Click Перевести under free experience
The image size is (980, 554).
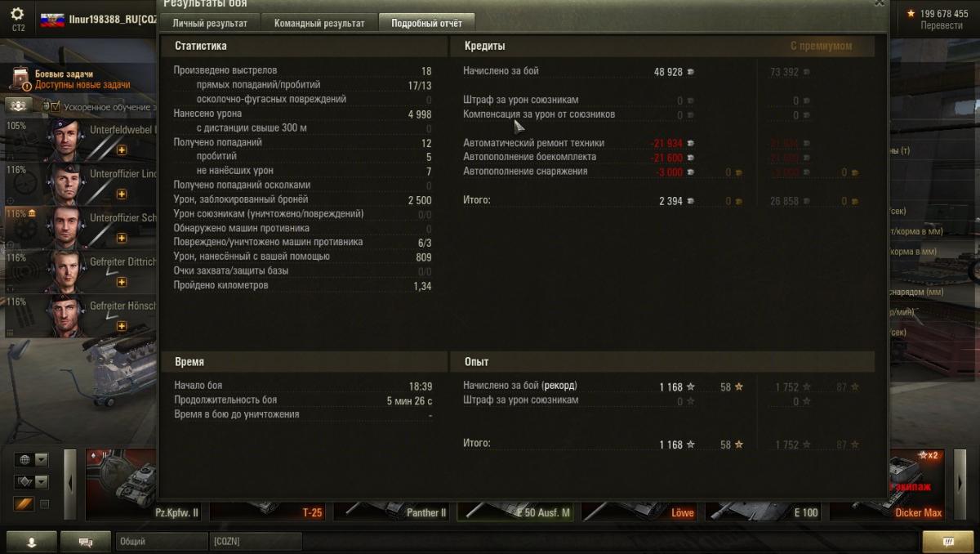(942, 25)
